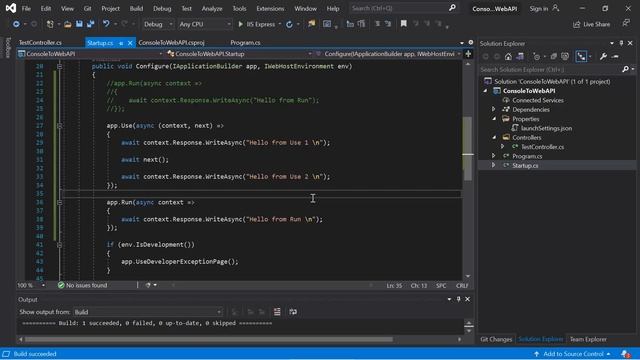Screen dimensions: 640x360
Task: Open the Any CPU platform dropdown
Action: coord(204,24)
